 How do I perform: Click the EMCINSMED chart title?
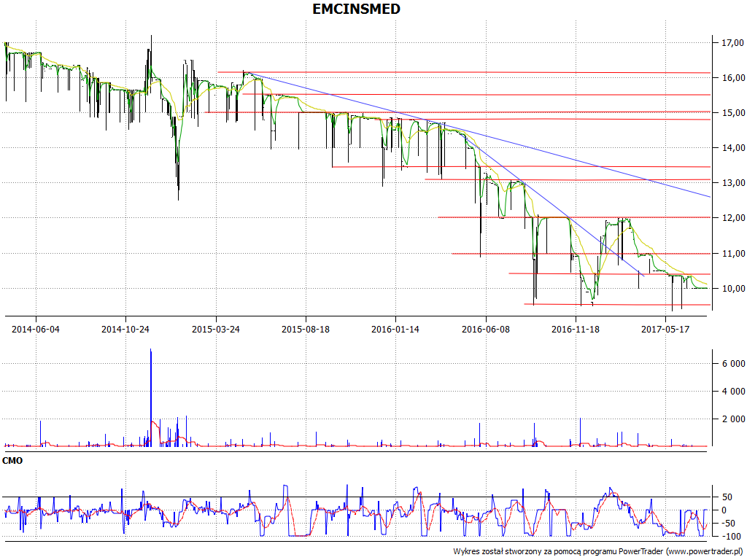click(356, 9)
